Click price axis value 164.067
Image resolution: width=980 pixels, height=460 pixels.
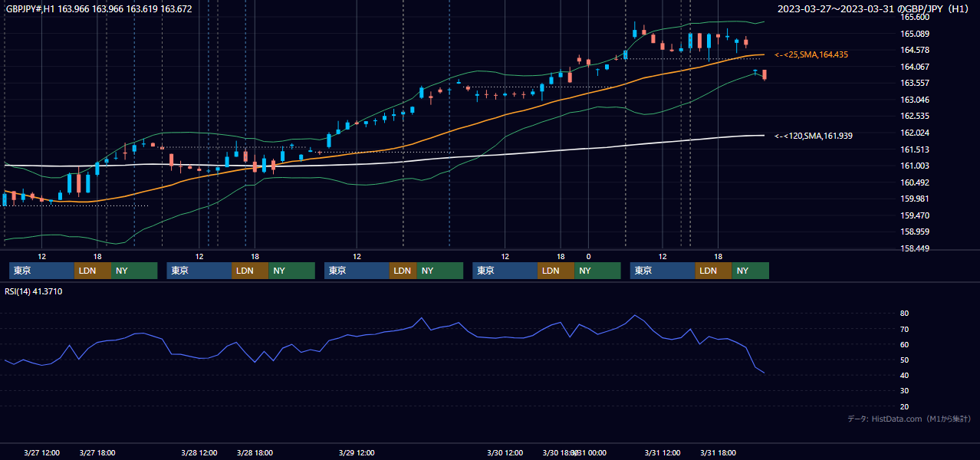pos(915,67)
